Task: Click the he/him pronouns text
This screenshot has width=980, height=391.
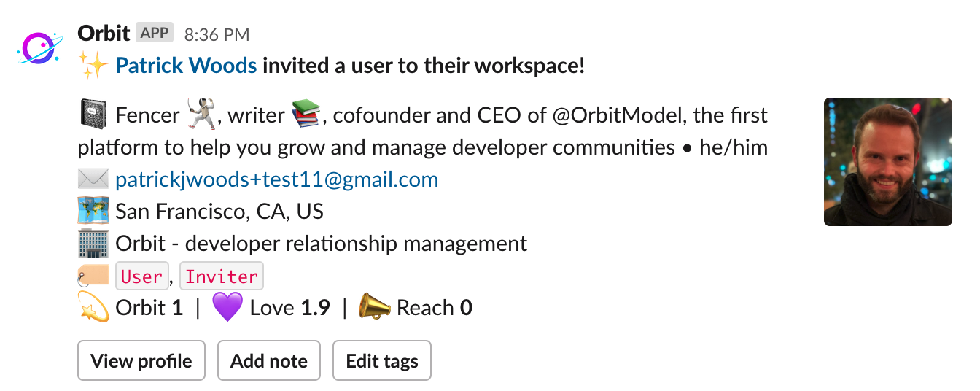Action: 734,147
